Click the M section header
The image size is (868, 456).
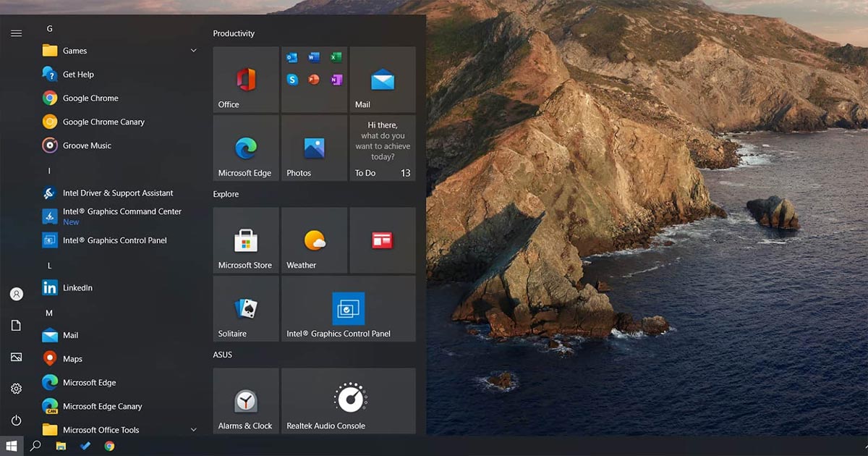coord(48,313)
